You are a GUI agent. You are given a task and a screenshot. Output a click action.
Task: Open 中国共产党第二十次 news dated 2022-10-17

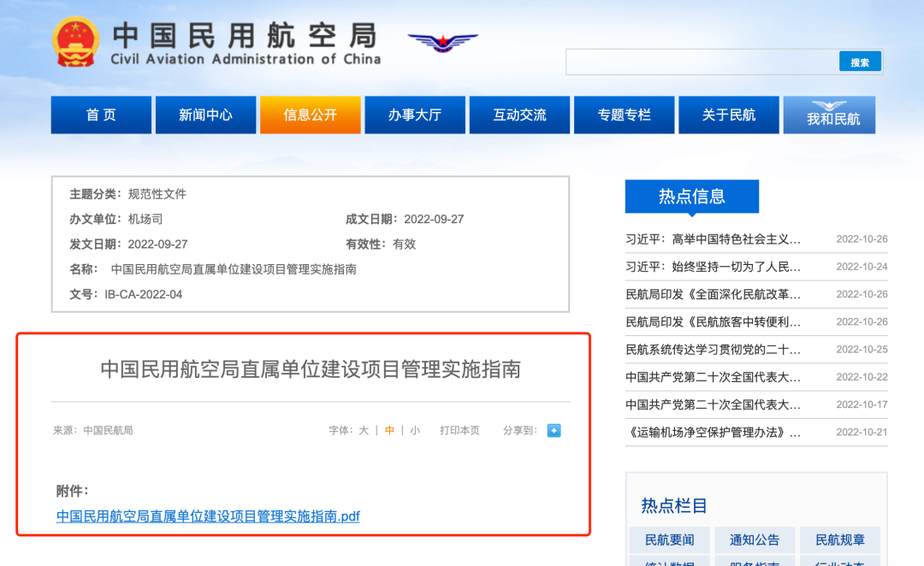point(713,404)
